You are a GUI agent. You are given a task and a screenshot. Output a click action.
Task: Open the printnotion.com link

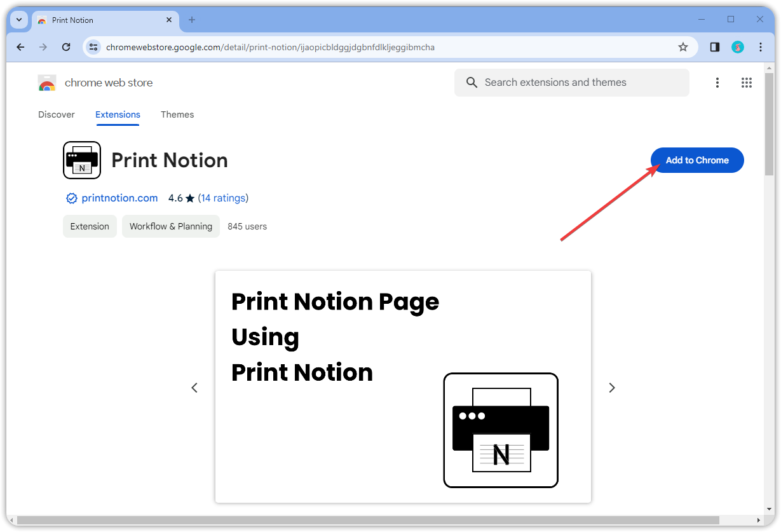coord(119,198)
